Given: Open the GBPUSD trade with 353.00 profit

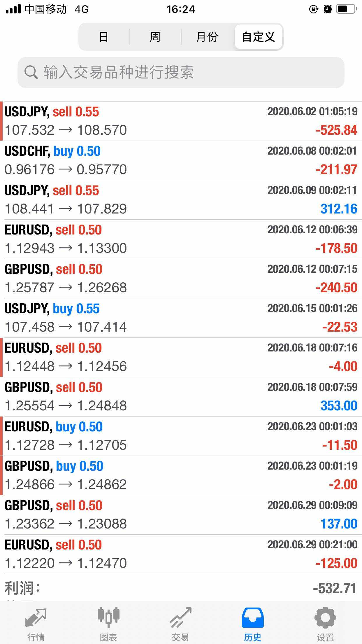Looking at the screenshot, I should pos(181,397).
